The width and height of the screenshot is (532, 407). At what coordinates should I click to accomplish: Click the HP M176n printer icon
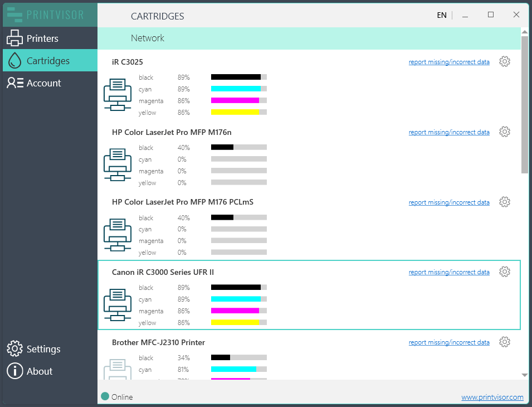click(x=118, y=165)
